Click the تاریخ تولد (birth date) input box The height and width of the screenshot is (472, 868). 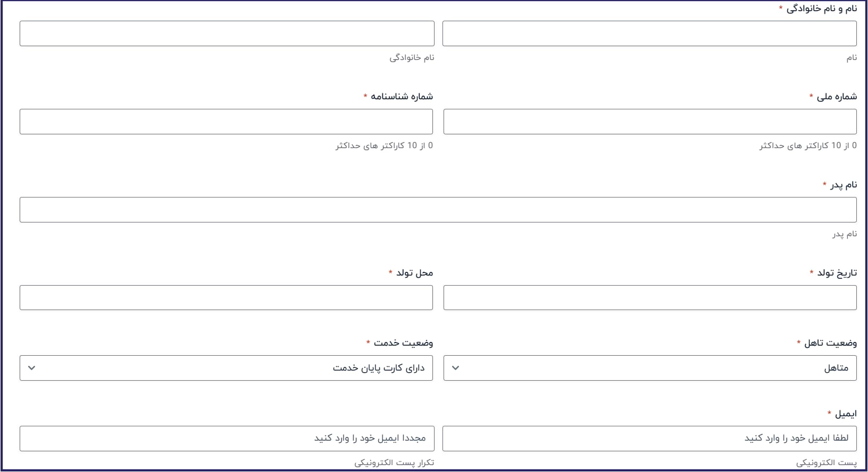point(650,297)
